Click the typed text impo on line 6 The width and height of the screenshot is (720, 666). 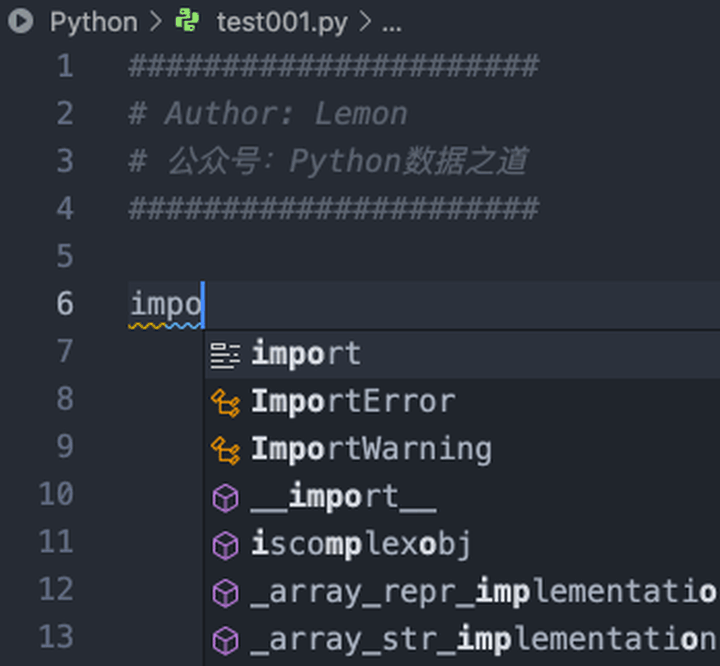coord(166,304)
